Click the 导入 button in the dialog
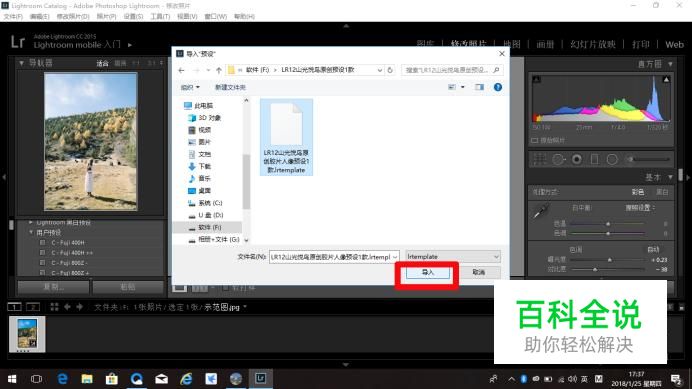Viewport: 692px width, 389px height. [x=428, y=272]
